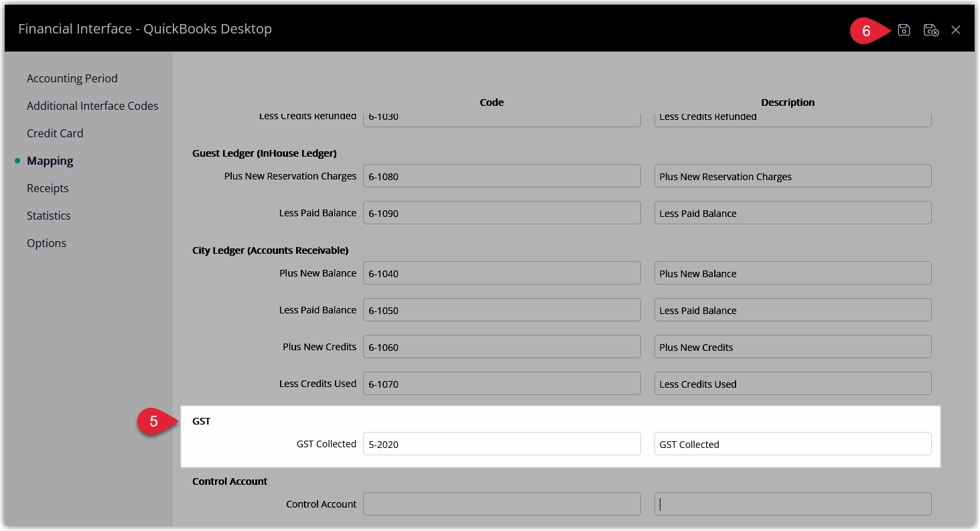980x531 pixels.
Task: Select the Mapping section
Action: pos(50,161)
